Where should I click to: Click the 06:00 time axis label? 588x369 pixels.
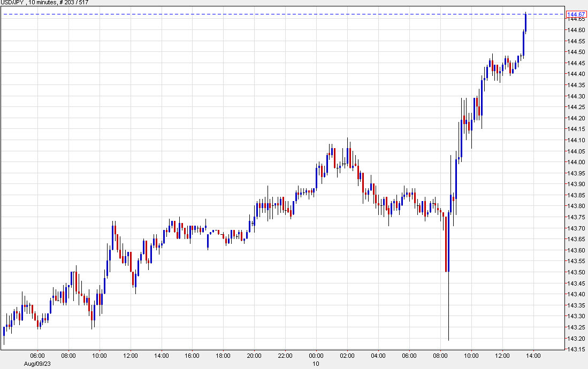[x=37, y=354]
